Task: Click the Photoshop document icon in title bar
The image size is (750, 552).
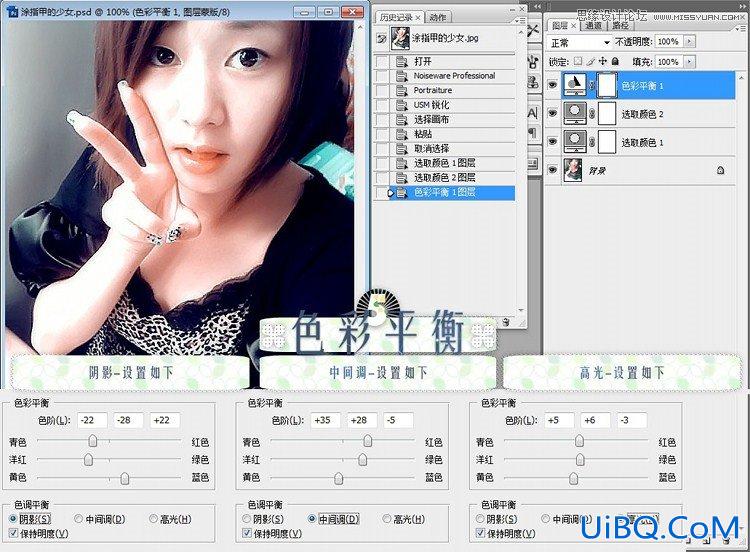Action: coord(13,12)
